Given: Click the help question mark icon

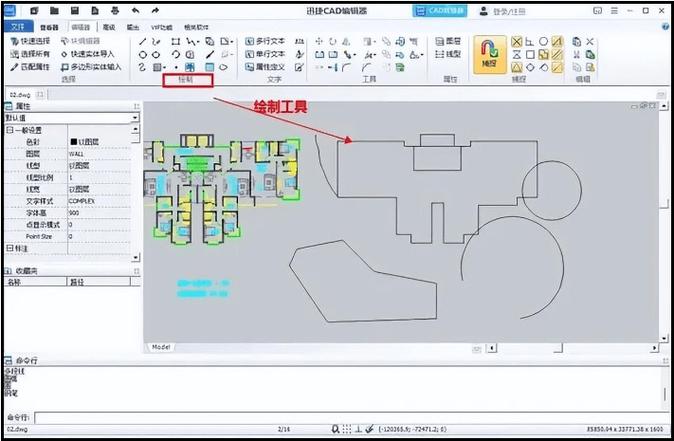Looking at the screenshot, I should pos(665,27).
